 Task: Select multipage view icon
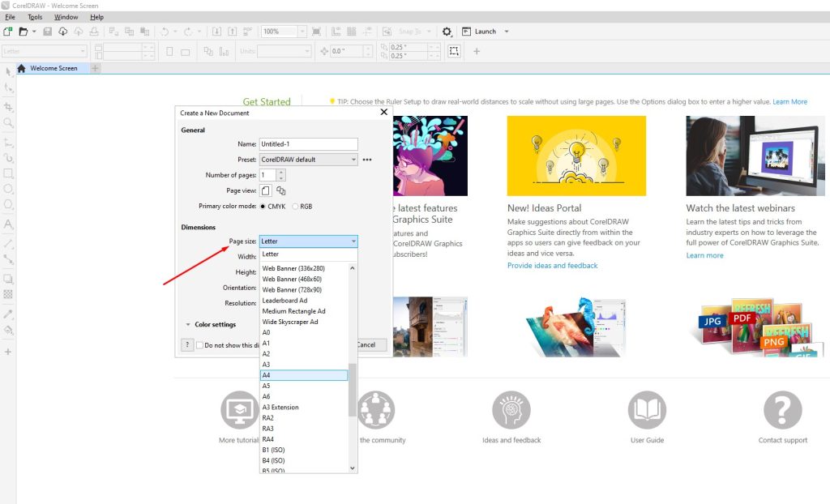[x=281, y=190]
